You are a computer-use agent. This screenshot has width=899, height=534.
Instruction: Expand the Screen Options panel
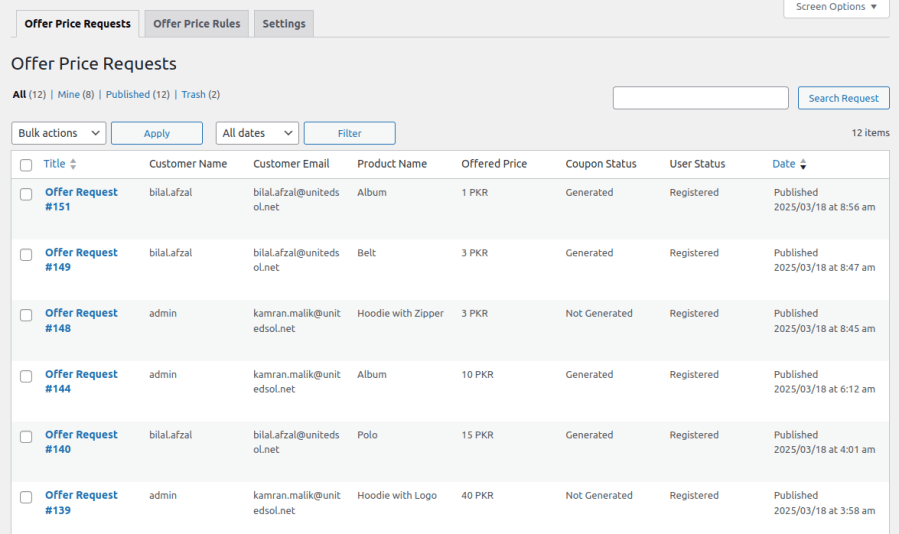[x=835, y=7]
